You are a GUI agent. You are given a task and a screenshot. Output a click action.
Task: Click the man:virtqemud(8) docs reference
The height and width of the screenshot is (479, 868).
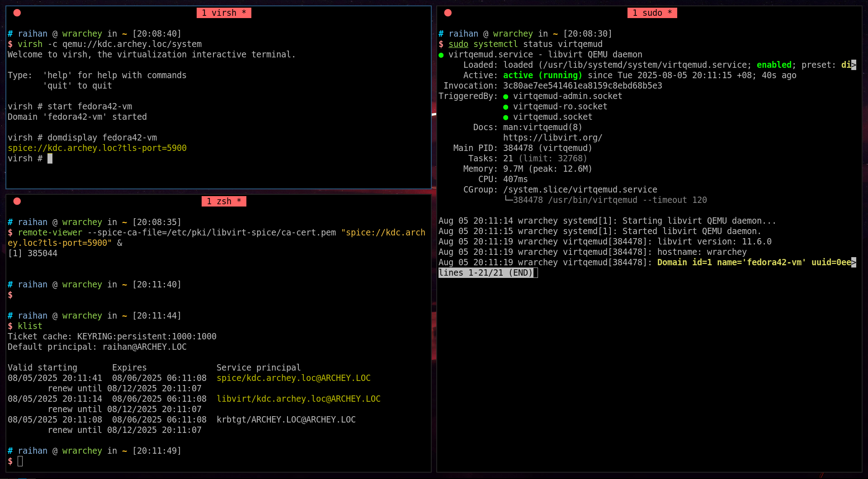[542, 127]
